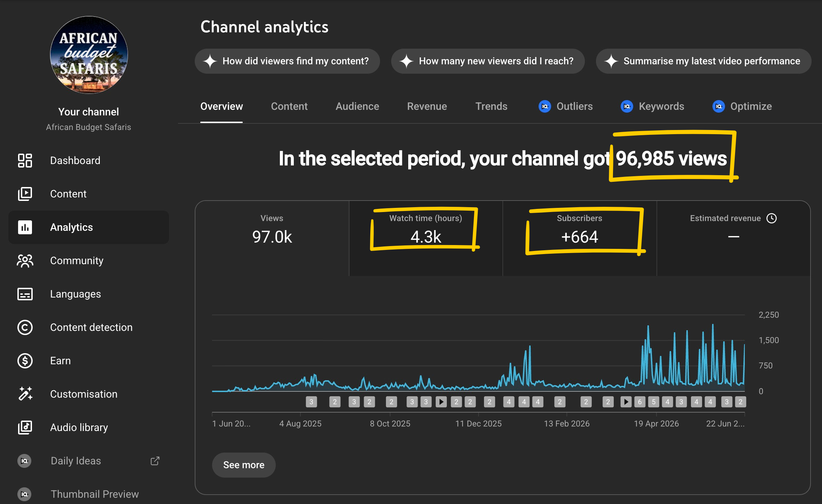Open the Revenue tab
The image size is (822, 504).
point(427,106)
